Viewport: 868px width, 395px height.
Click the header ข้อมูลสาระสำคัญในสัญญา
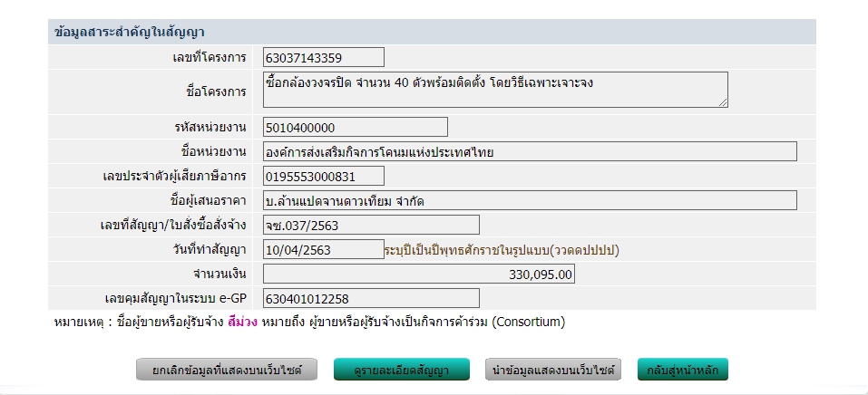(x=130, y=32)
